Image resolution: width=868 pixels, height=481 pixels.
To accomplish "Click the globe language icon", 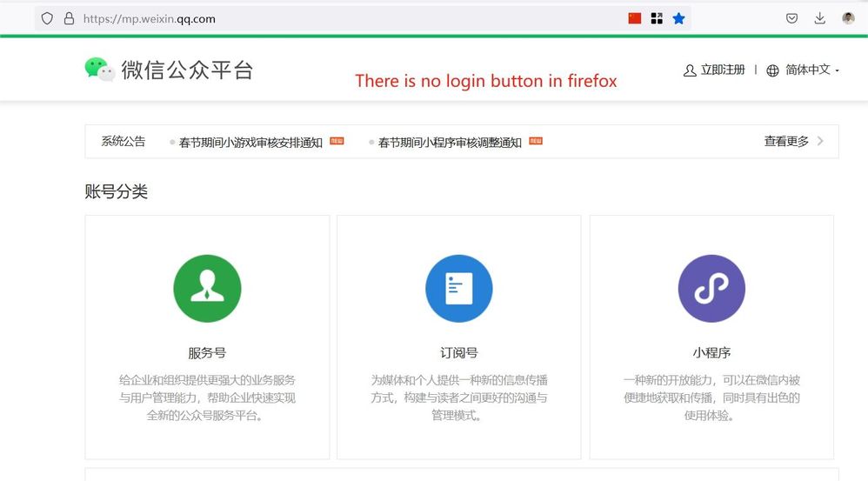I will [x=772, y=70].
